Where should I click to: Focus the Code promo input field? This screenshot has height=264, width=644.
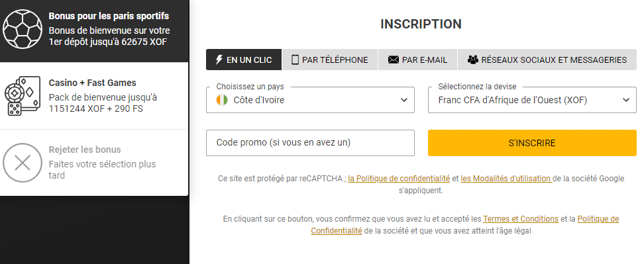(x=310, y=143)
